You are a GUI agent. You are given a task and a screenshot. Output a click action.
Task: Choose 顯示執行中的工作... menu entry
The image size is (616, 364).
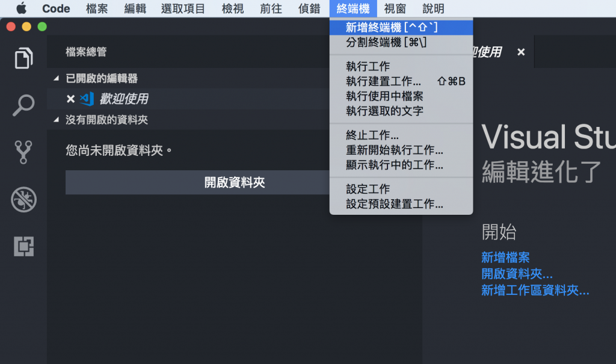coord(401,165)
